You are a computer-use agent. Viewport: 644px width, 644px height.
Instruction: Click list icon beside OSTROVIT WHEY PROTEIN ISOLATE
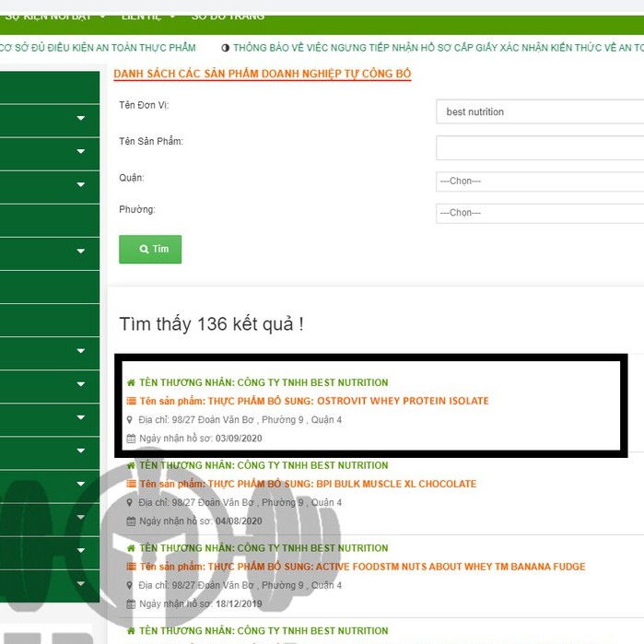click(x=131, y=401)
